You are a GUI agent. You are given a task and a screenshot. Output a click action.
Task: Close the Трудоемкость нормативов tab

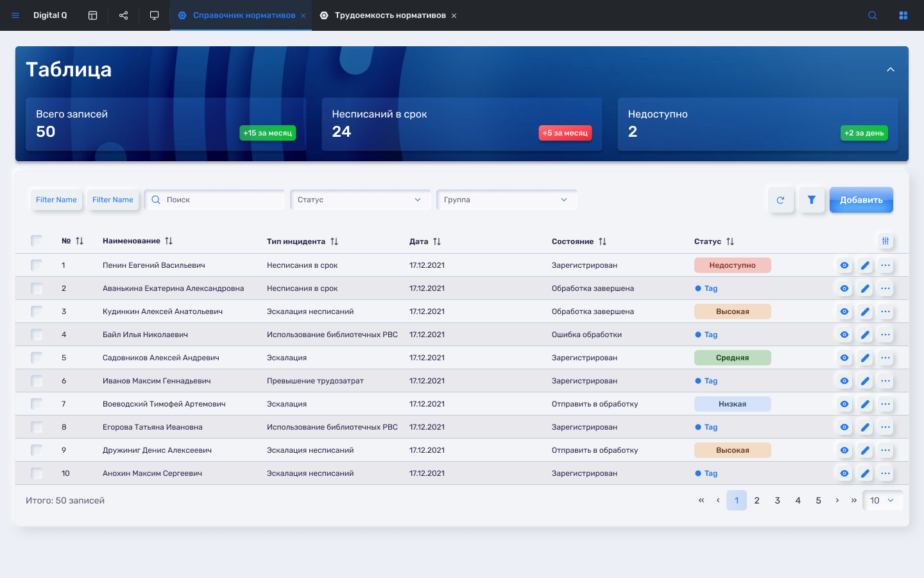point(454,15)
